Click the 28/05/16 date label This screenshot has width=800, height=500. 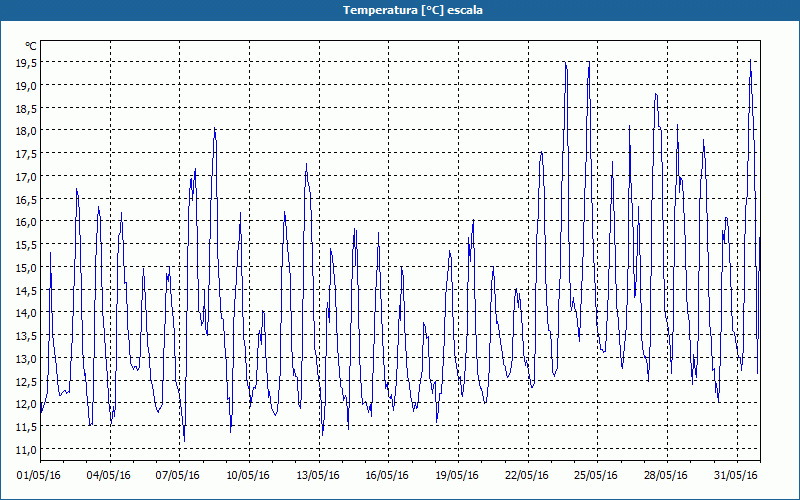(665, 475)
